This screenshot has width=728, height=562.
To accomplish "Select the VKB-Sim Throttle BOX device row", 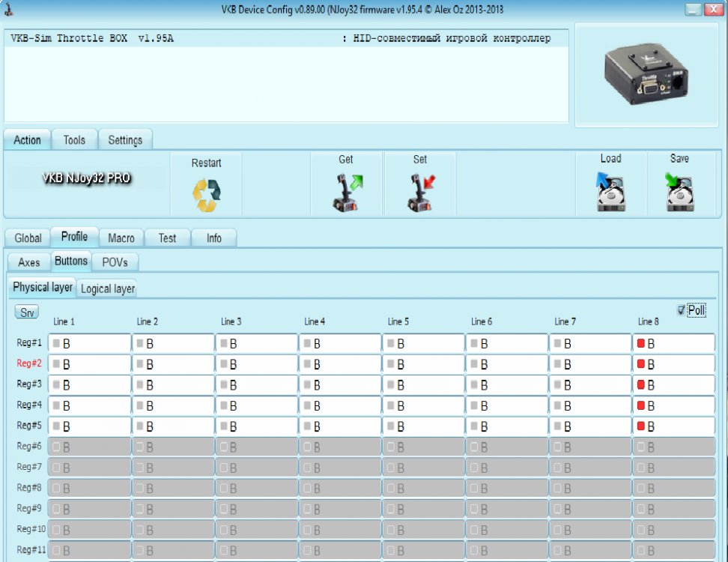I will (x=286, y=38).
